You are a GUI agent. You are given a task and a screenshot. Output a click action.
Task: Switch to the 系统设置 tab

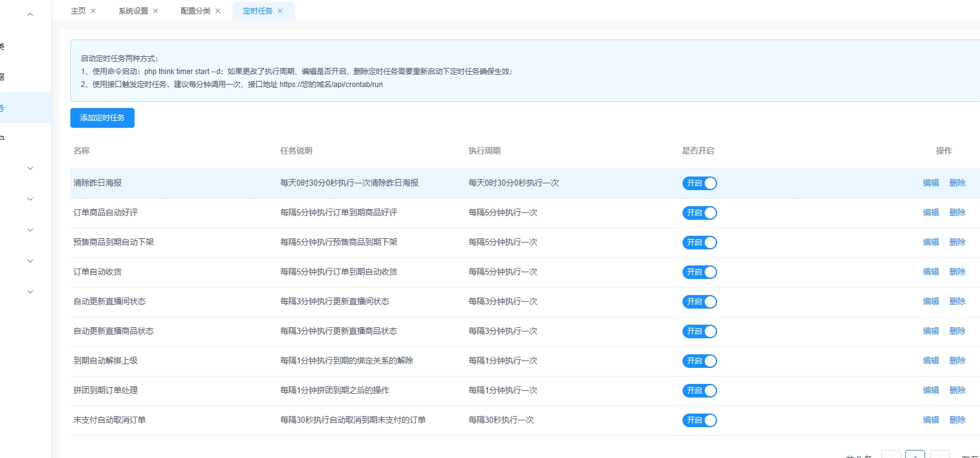pyautogui.click(x=133, y=11)
